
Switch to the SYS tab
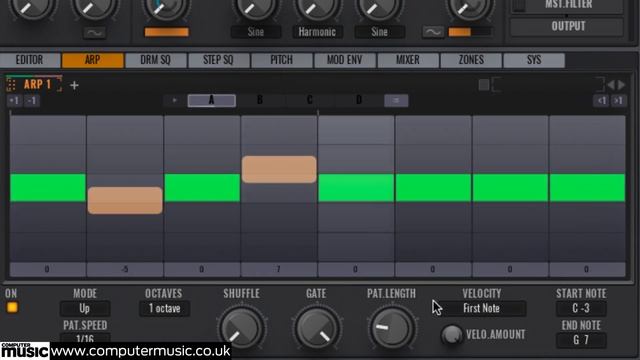pos(534,60)
